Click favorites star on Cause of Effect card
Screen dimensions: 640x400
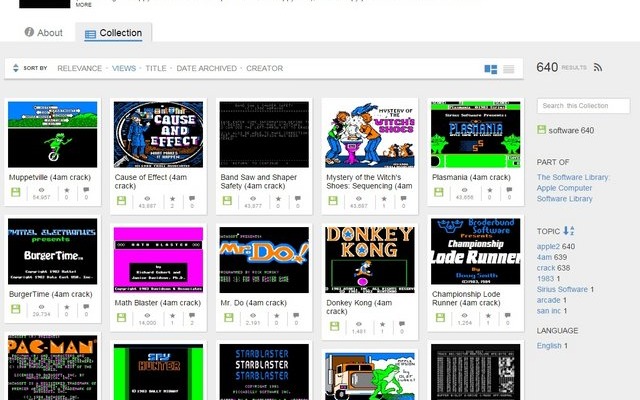[172, 199]
